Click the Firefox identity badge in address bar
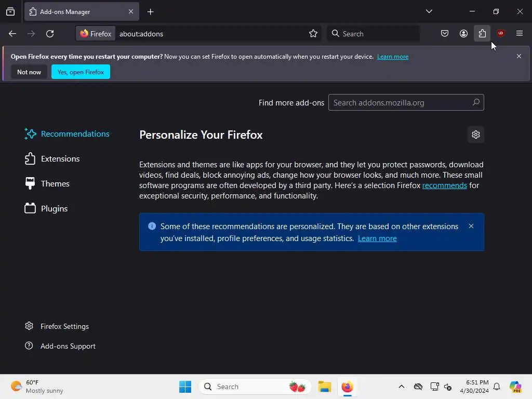This screenshot has height=399, width=532. click(x=96, y=34)
